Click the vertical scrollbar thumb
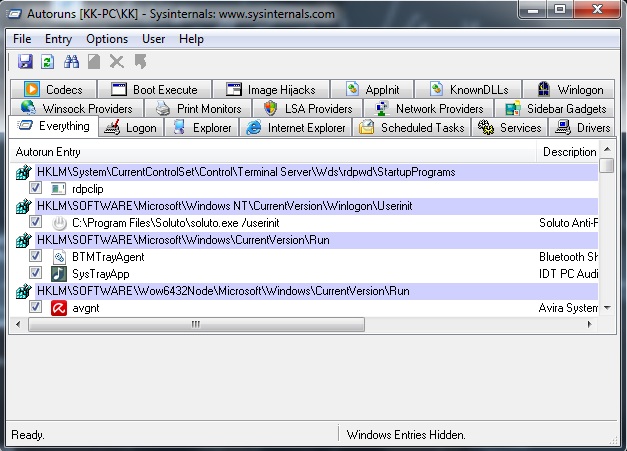This screenshot has width=627, height=451. coord(607,165)
